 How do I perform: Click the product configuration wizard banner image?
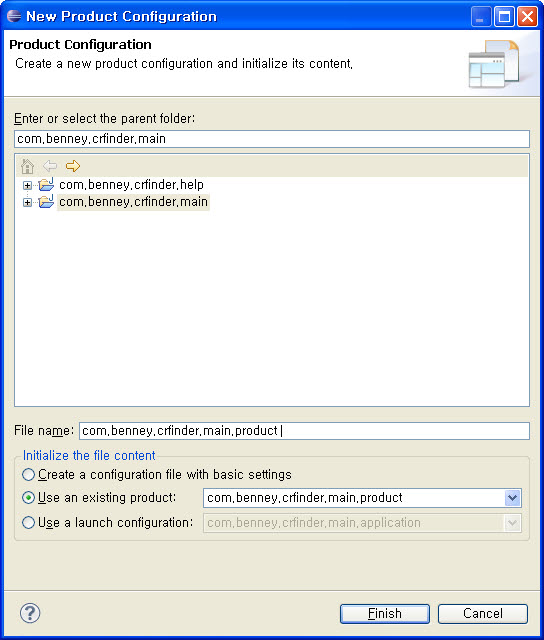coord(495,64)
